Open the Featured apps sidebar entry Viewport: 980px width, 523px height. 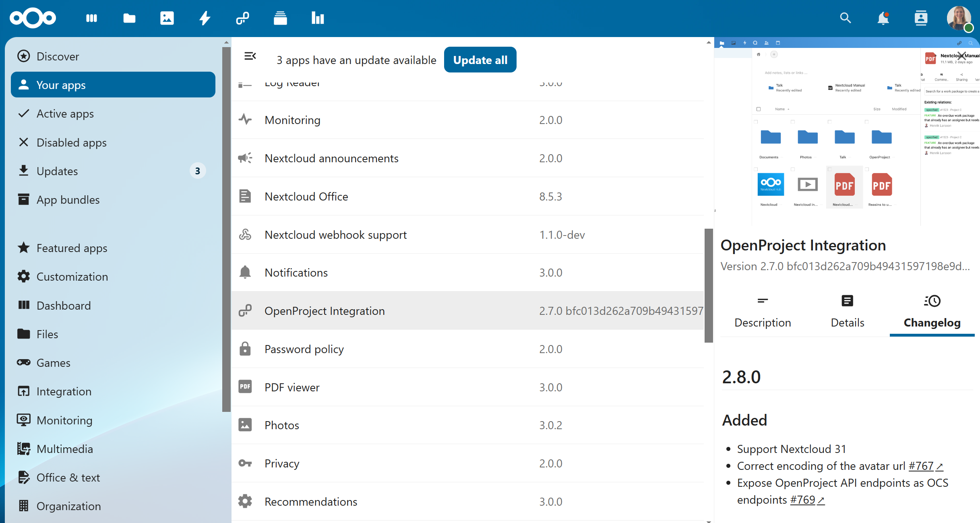coord(72,248)
